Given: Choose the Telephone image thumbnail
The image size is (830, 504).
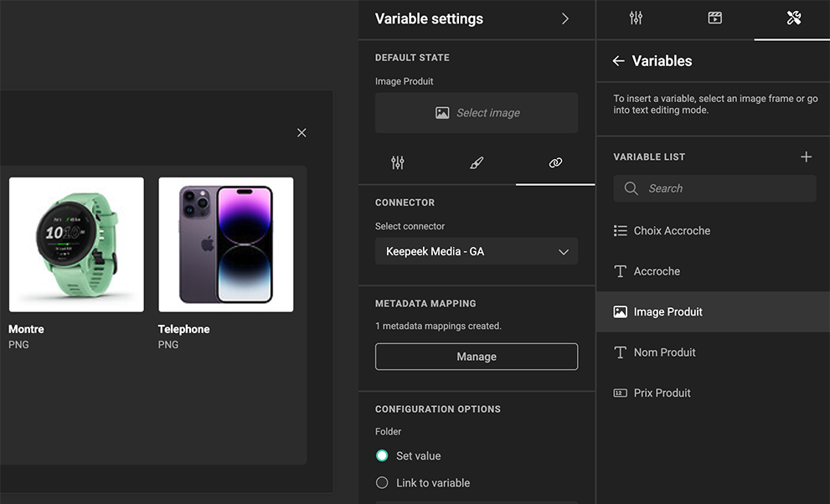Looking at the screenshot, I should point(225,244).
